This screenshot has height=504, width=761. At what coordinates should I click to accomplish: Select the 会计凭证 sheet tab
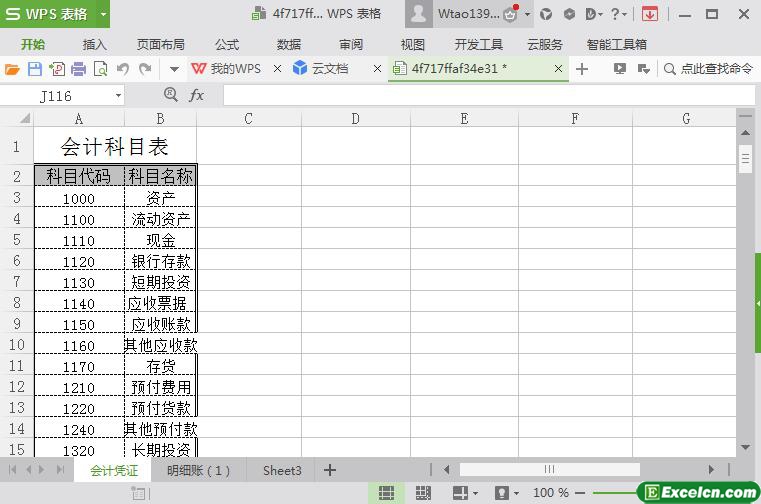point(114,470)
